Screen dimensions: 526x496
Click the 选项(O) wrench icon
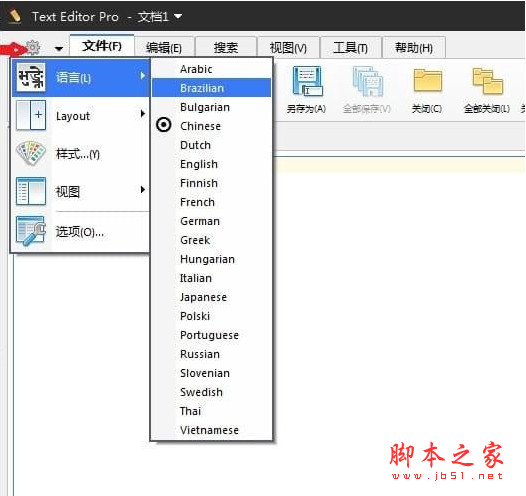31,231
